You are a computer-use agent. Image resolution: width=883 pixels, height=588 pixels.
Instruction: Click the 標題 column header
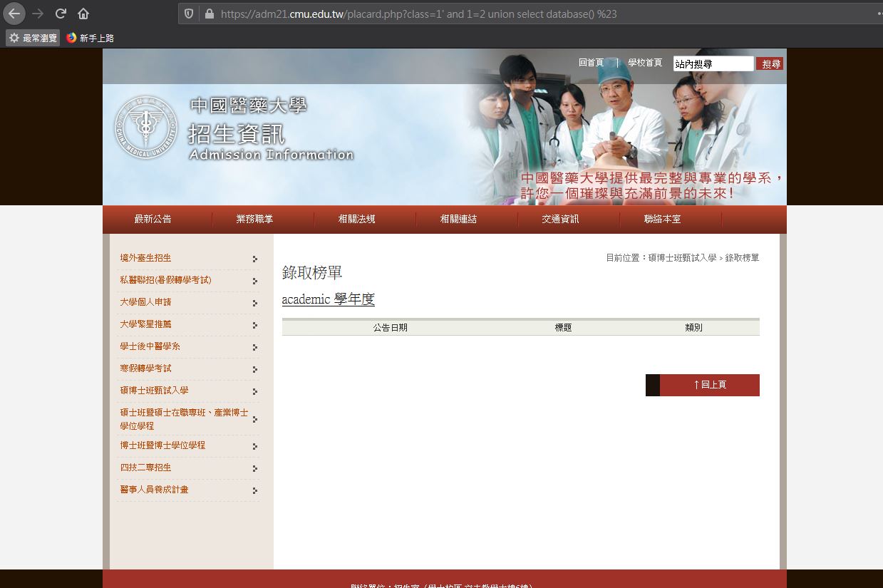564,328
